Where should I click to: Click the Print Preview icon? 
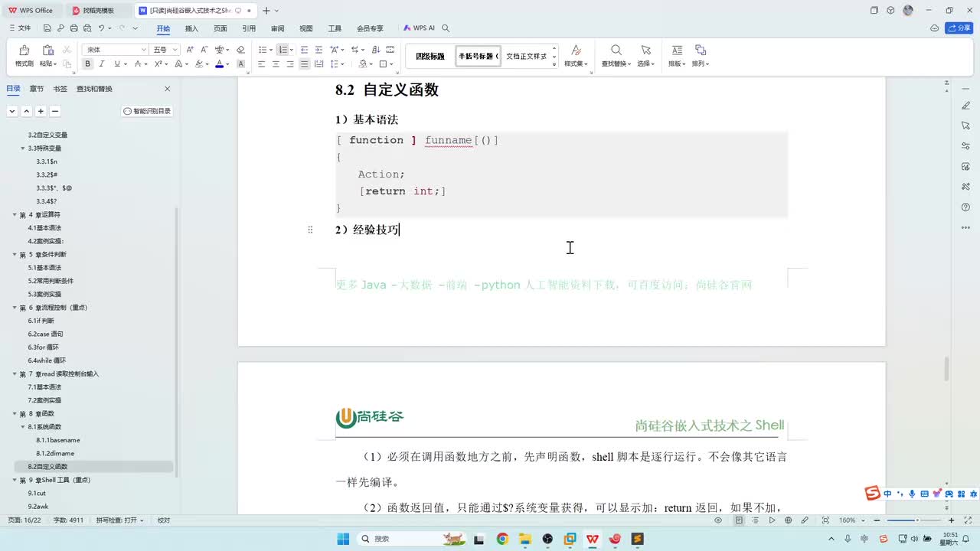click(x=87, y=28)
